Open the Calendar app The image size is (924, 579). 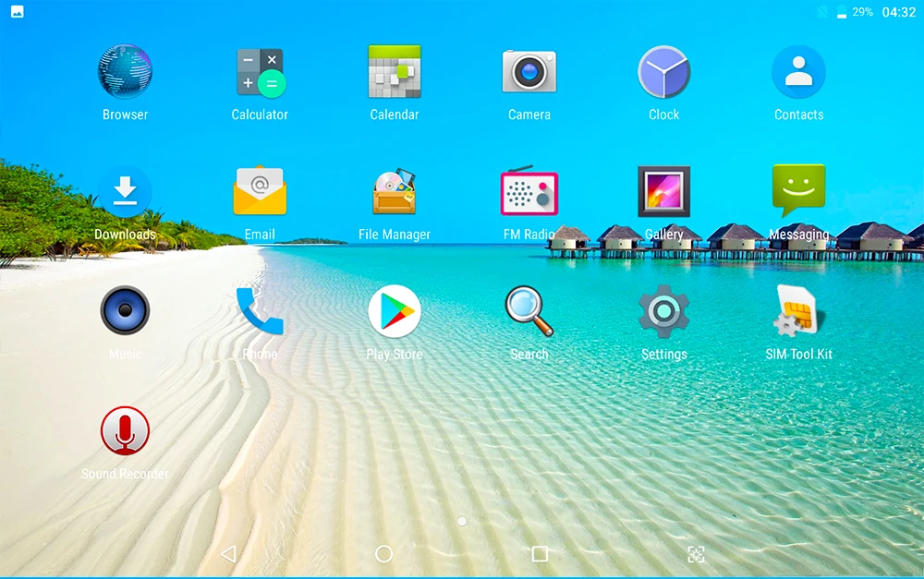(x=395, y=72)
